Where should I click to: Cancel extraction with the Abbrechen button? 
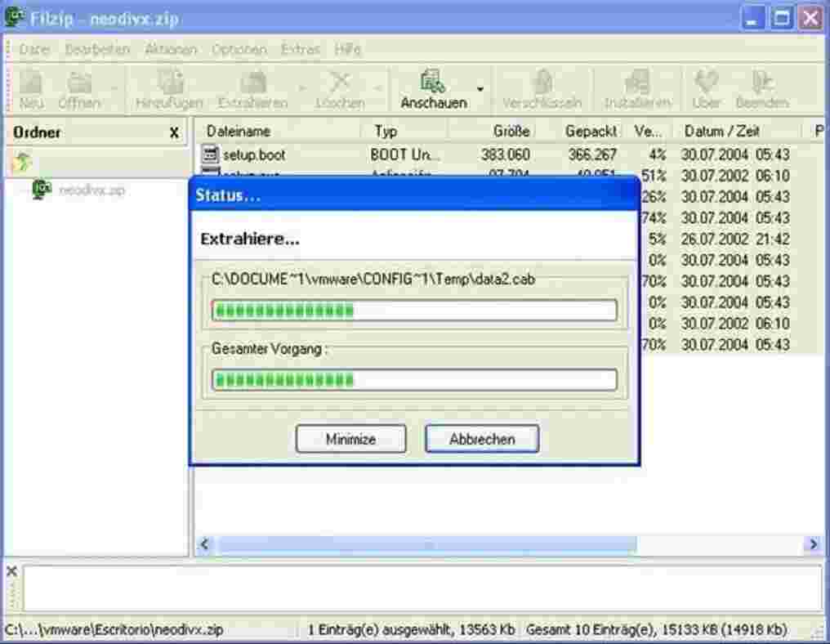coord(481,439)
